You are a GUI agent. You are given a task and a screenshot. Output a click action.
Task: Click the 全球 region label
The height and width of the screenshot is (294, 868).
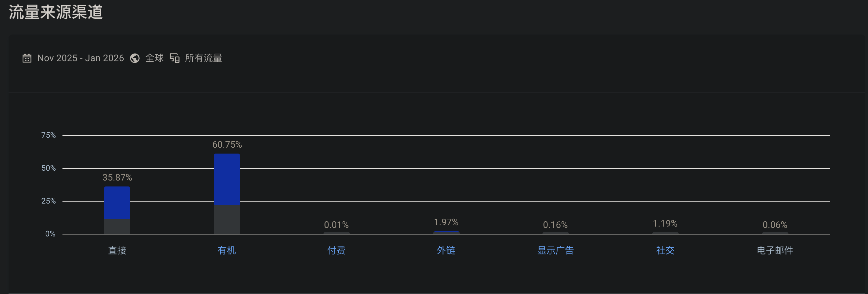(x=154, y=58)
